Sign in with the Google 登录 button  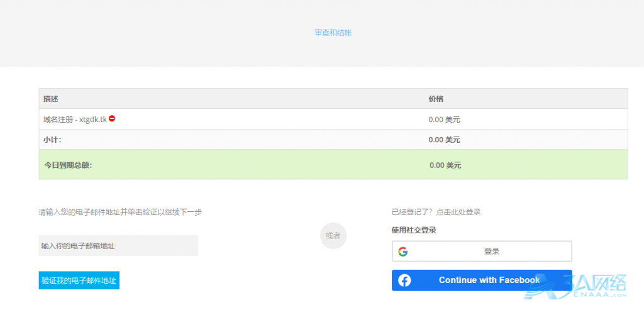(482, 252)
